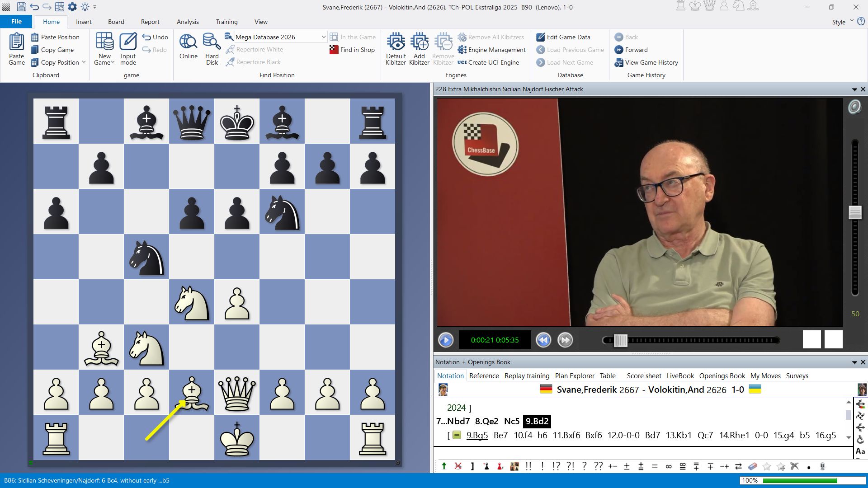The image size is (868, 488).
Task: Click the 9.Bg5 move in notation
Action: 477,435
